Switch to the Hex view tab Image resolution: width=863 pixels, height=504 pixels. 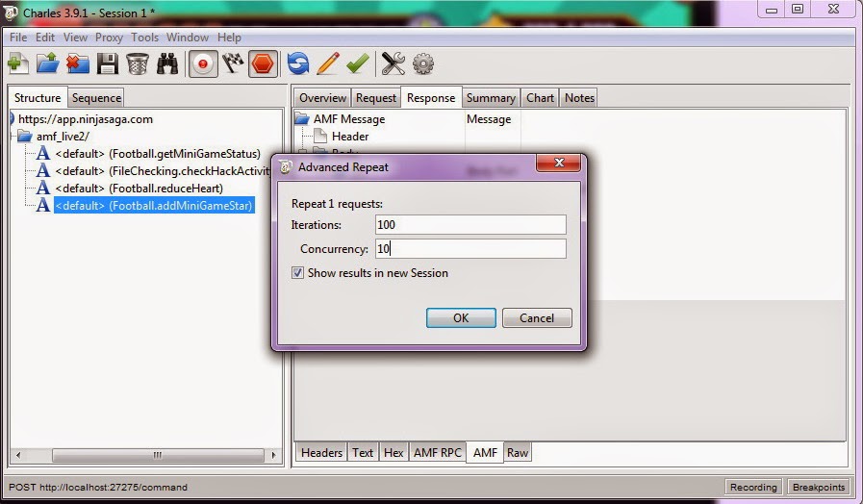pos(393,452)
